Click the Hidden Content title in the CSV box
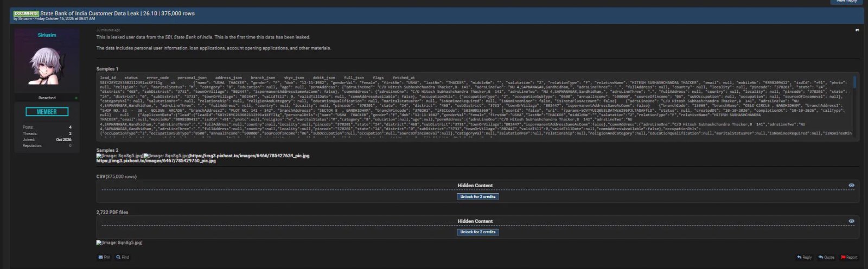The height and width of the screenshot is (269, 868). [x=475, y=185]
